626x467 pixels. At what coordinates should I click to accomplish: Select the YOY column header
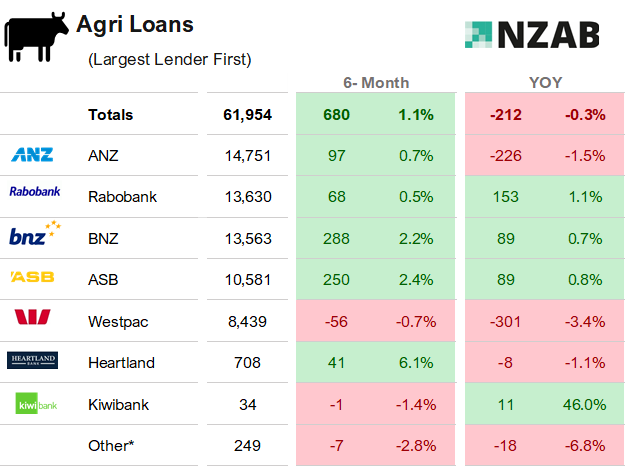[x=546, y=83]
